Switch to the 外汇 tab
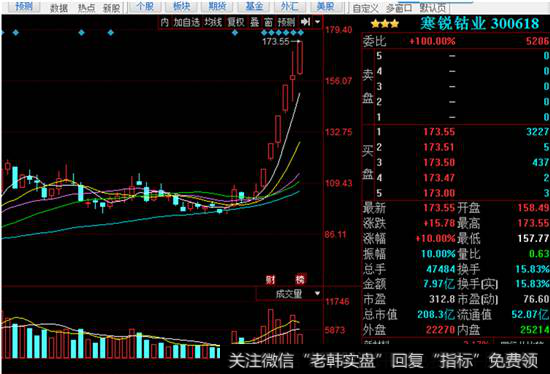 point(289,6)
